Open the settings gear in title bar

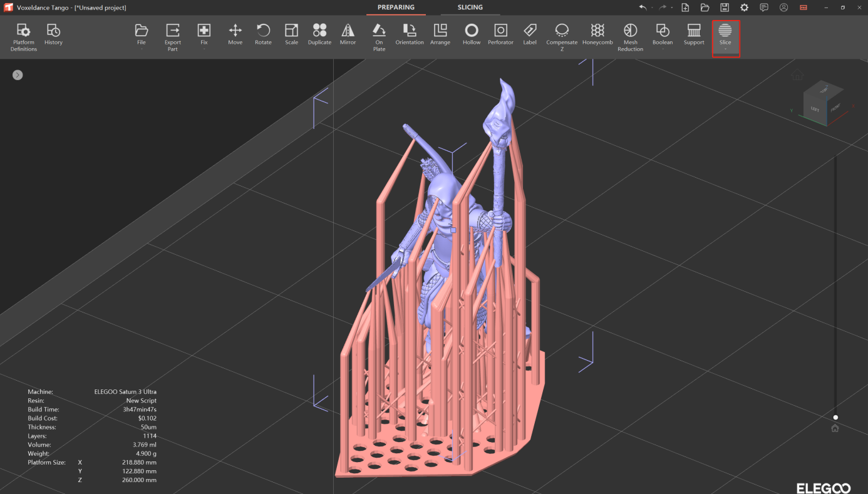(744, 8)
